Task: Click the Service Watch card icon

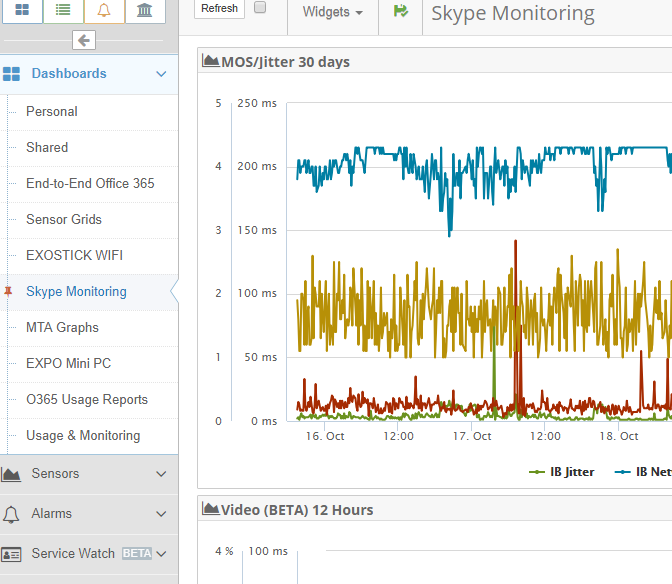Action: tap(11, 554)
